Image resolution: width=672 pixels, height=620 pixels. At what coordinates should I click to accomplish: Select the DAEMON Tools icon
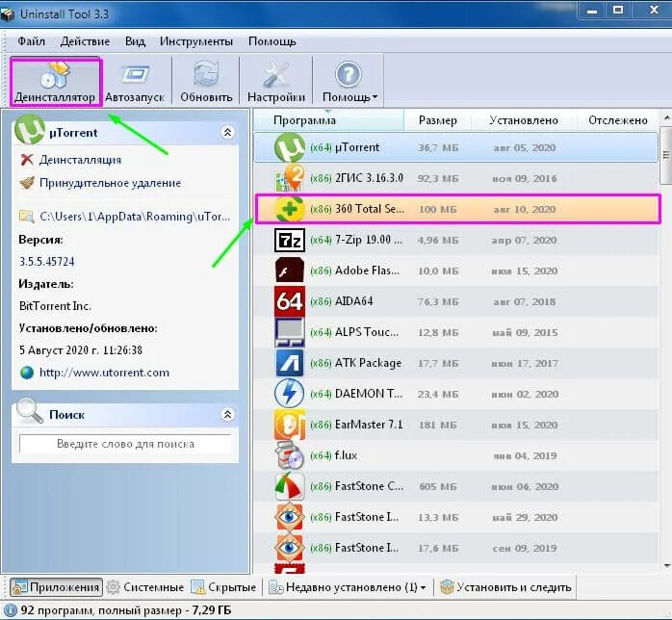point(289,394)
